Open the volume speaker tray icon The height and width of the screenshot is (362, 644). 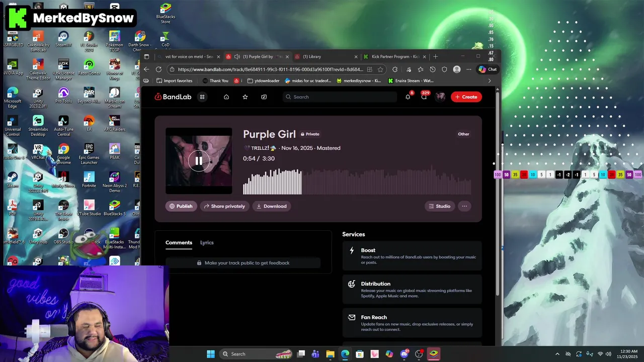click(x=608, y=354)
